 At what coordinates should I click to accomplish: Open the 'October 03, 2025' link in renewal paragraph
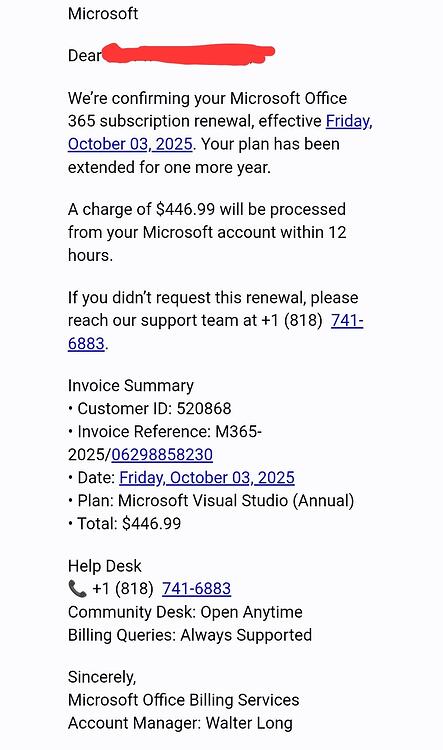tap(130, 144)
